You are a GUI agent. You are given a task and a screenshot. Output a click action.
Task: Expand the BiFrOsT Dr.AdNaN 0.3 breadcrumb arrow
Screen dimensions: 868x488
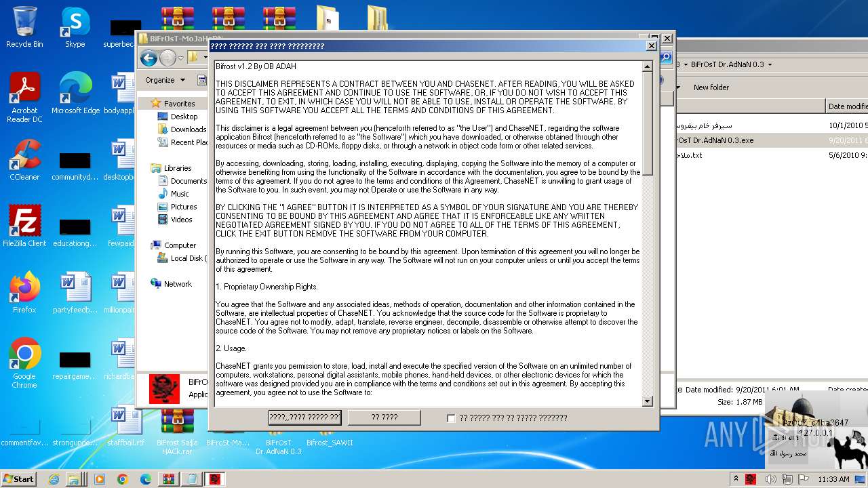point(770,64)
